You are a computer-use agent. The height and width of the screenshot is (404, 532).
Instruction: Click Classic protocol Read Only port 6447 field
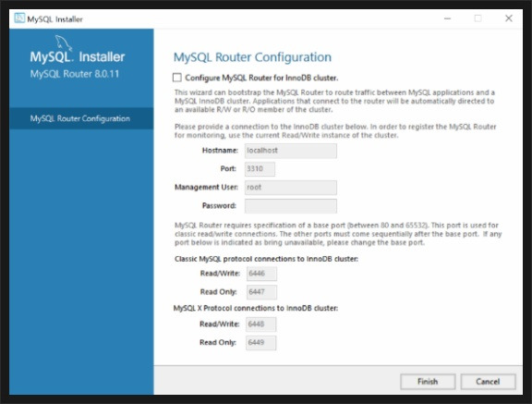coord(261,292)
